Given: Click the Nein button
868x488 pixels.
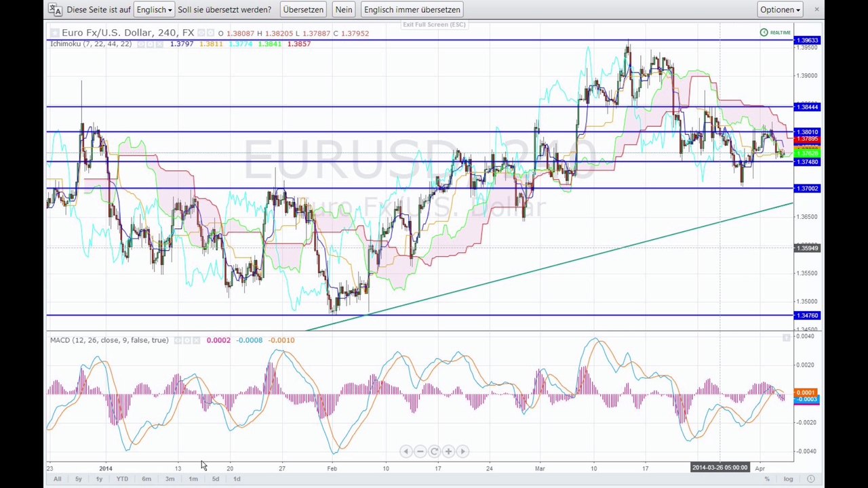Looking at the screenshot, I should [x=344, y=9].
